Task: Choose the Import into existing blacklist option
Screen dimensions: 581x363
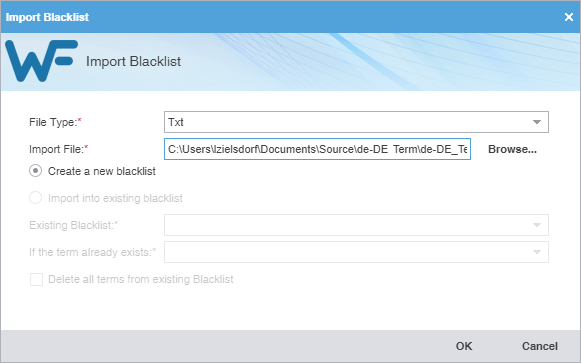Action: 36,198
